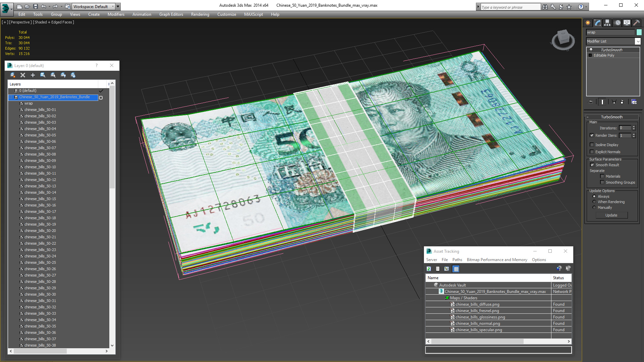This screenshot has height=362, width=644.
Task: Click Create New Layer icon in Layer dialog
Action: (x=13, y=75)
